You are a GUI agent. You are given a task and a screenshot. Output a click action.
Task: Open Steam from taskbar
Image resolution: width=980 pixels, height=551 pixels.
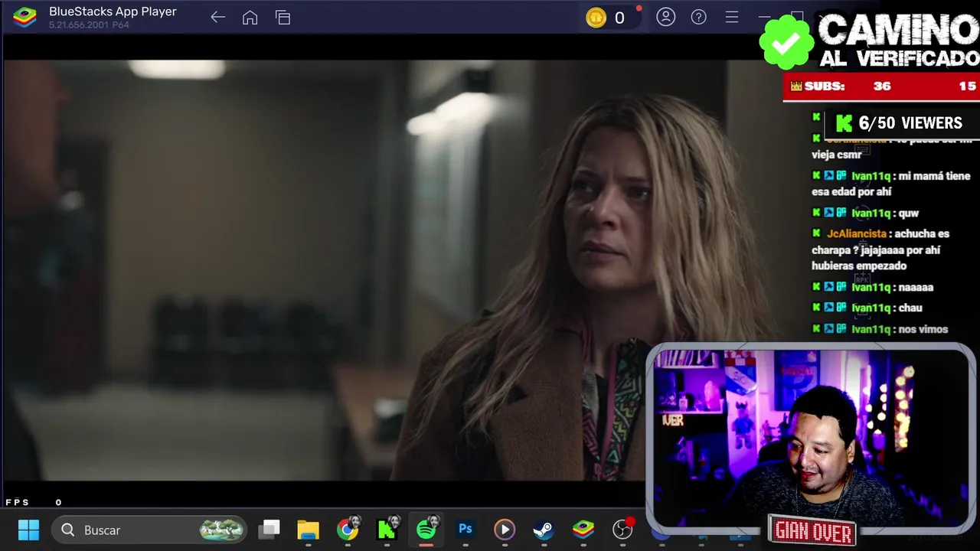(544, 530)
